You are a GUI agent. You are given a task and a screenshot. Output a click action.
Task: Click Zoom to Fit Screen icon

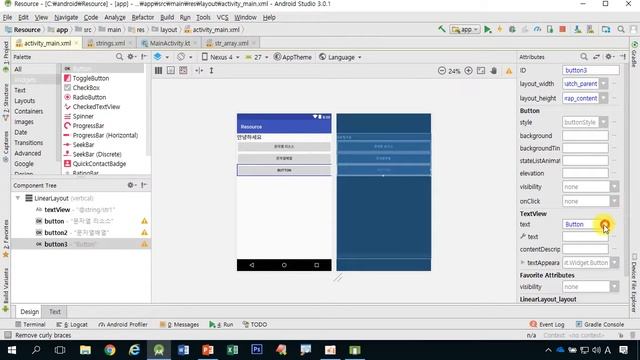click(x=481, y=71)
